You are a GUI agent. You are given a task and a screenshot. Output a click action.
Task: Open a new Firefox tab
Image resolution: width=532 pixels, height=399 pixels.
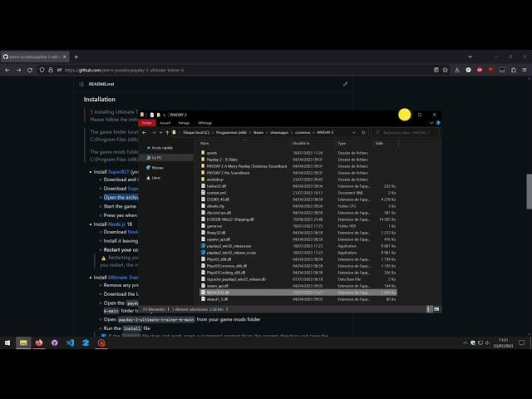click(76, 57)
